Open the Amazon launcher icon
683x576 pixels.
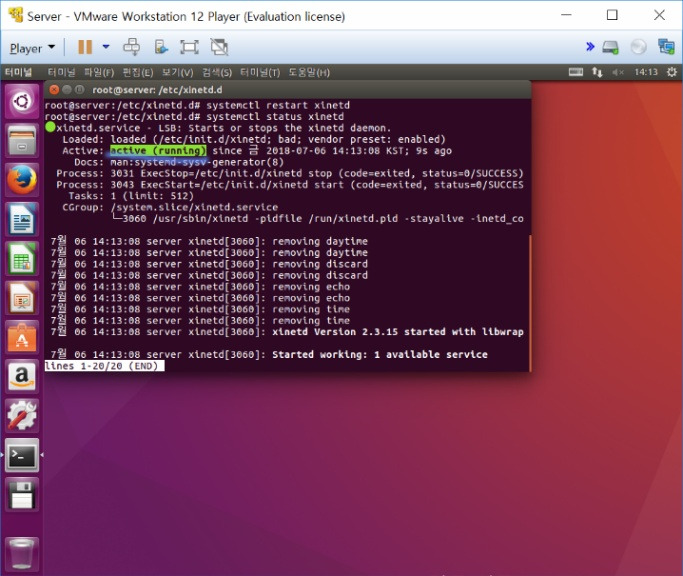22,376
